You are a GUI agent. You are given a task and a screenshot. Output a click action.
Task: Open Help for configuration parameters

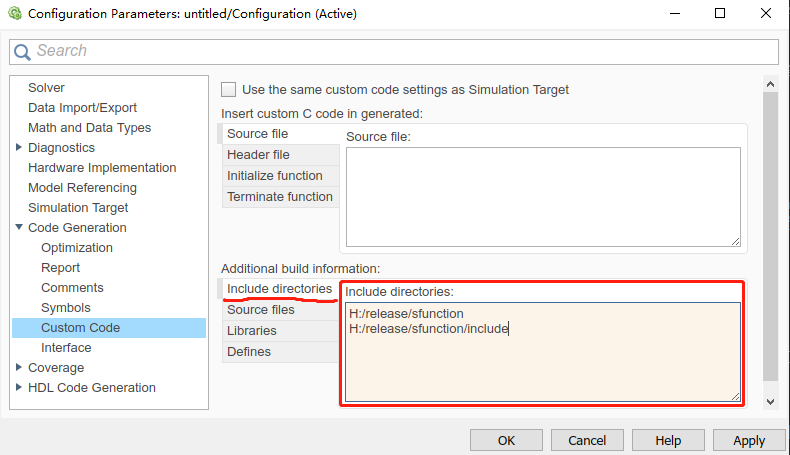click(667, 440)
